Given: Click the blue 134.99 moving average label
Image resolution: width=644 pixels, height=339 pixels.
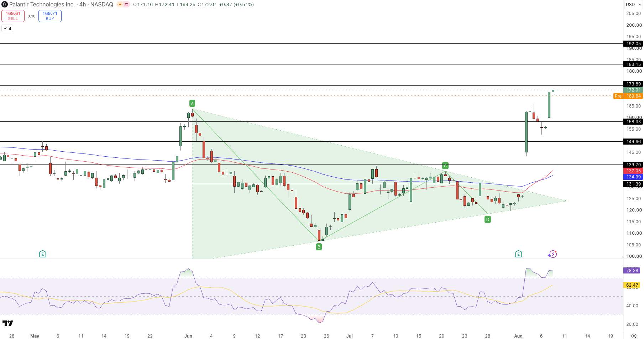Looking at the screenshot, I should tap(633, 177).
